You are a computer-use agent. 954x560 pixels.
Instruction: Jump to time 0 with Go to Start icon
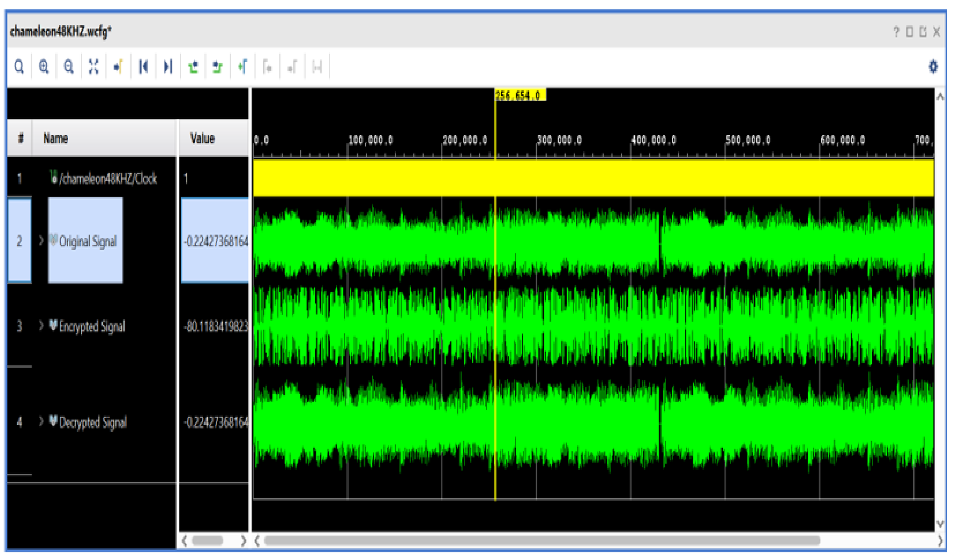tap(143, 67)
